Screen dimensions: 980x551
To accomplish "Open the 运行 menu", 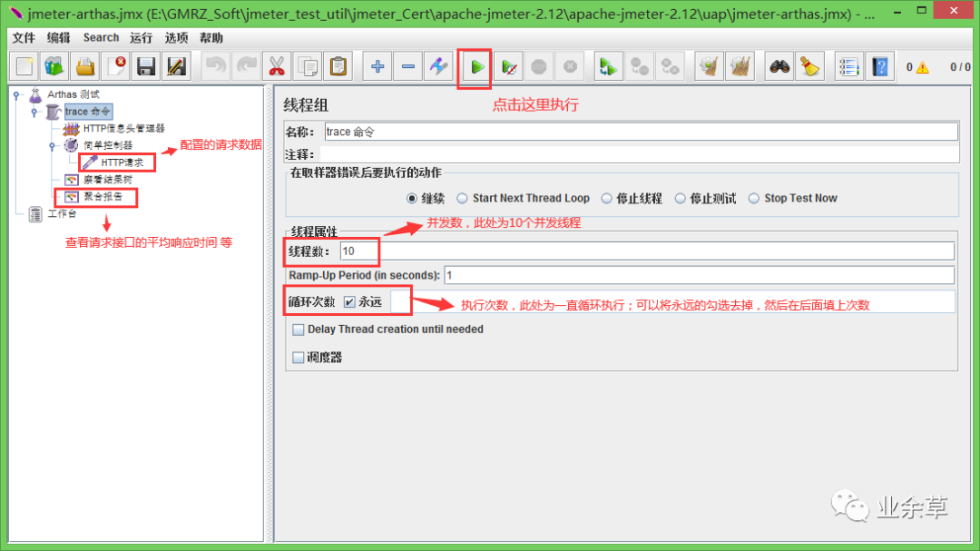I will point(142,38).
